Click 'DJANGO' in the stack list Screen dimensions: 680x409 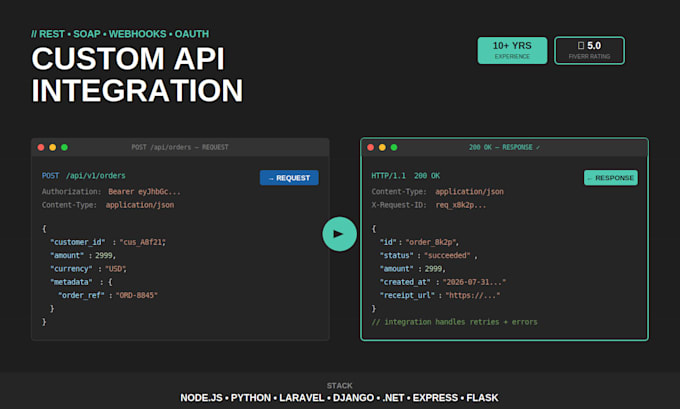coord(353,398)
